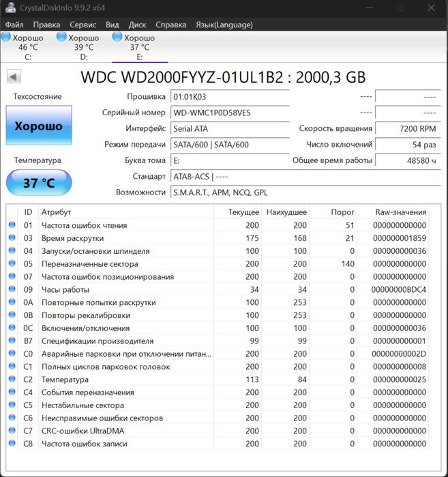
Task: Click the Raw-значения column header
Action: pyautogui.click(x=393, y=212)
